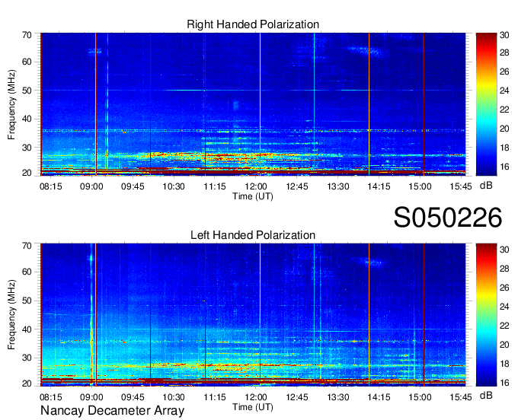This screenshot has width=518, height=420.
Task: Click the 13:30 tick on the upper time axis
Action: (x=338, y=186)
